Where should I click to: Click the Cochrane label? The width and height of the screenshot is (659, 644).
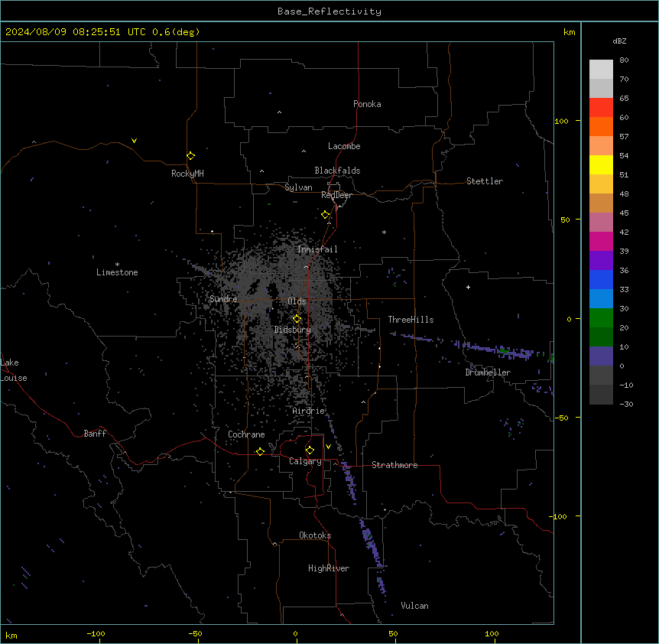[x=246, y=434]
